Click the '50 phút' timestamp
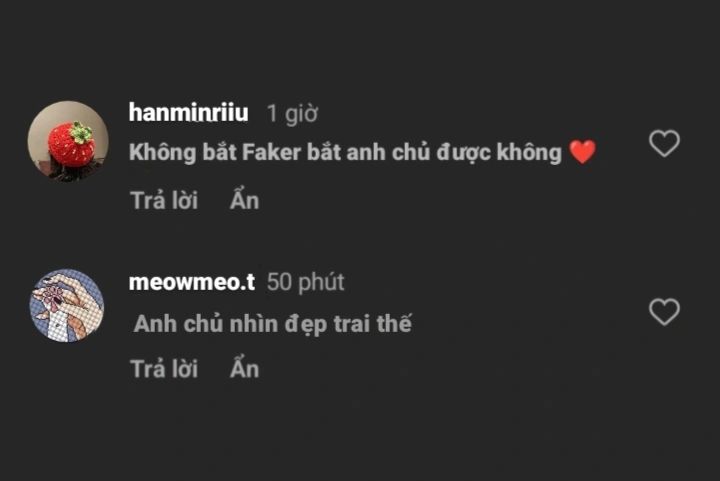720x481 pixels. pos(305,282)
